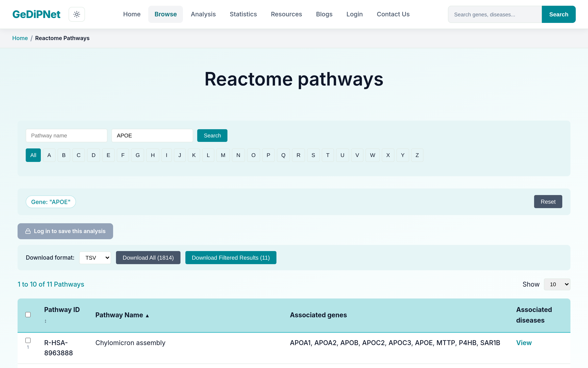Filter pathways by letter Z

coord(417,155)
